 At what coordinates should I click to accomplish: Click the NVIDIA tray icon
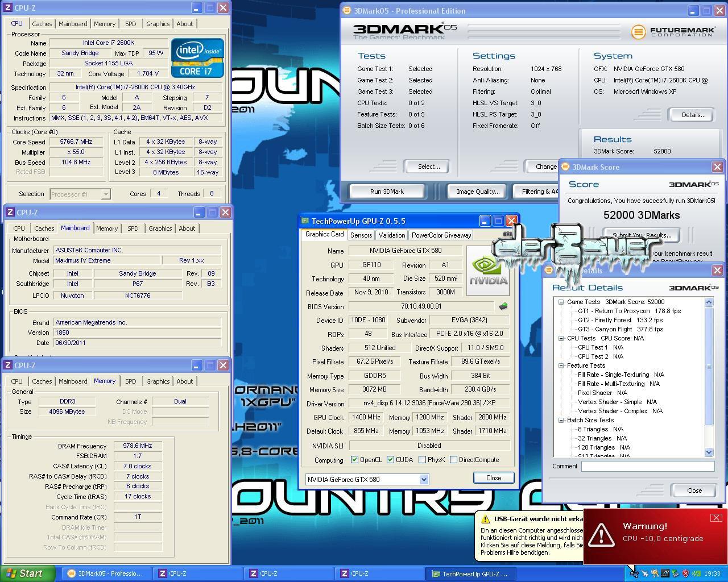tap(696, 573)
